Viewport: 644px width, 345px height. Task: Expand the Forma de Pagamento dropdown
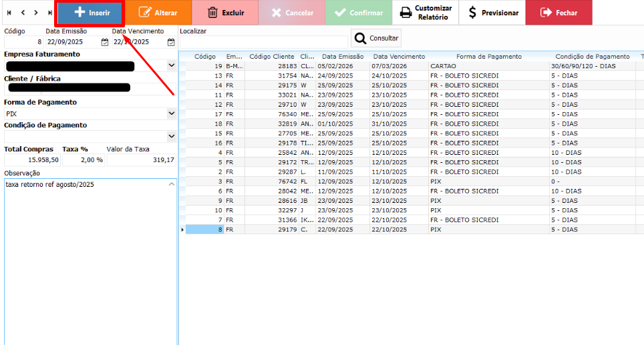coord(171,113)
